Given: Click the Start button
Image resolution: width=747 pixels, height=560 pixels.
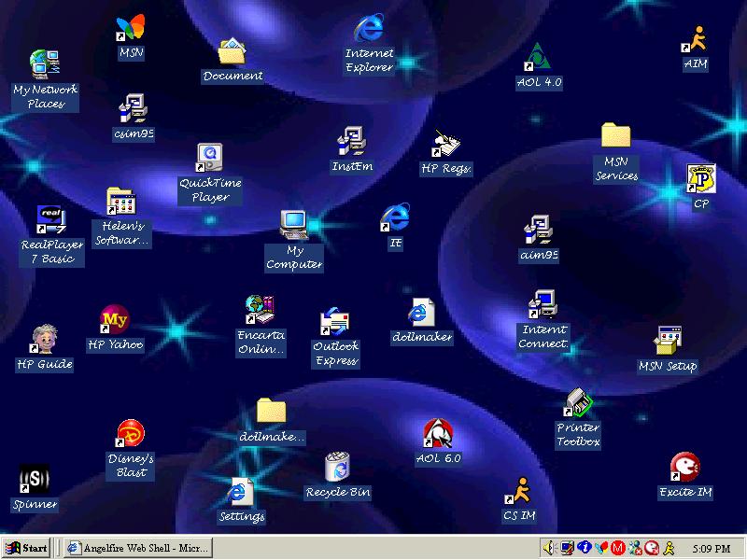Looking at the screenshot, I should 26,548.
